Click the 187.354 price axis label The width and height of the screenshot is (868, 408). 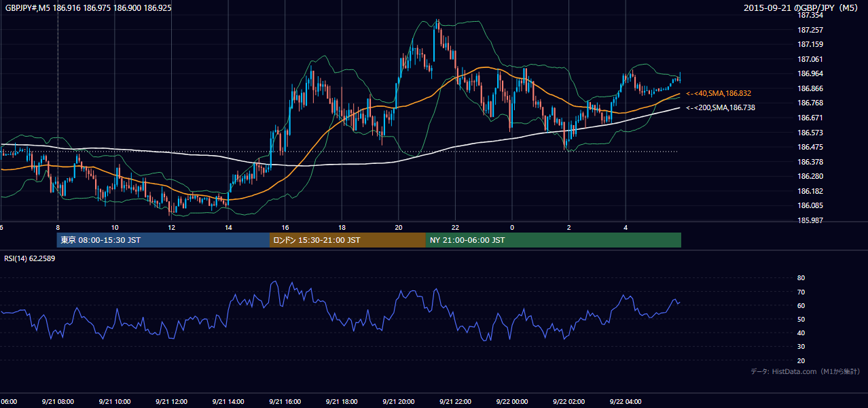810,15
